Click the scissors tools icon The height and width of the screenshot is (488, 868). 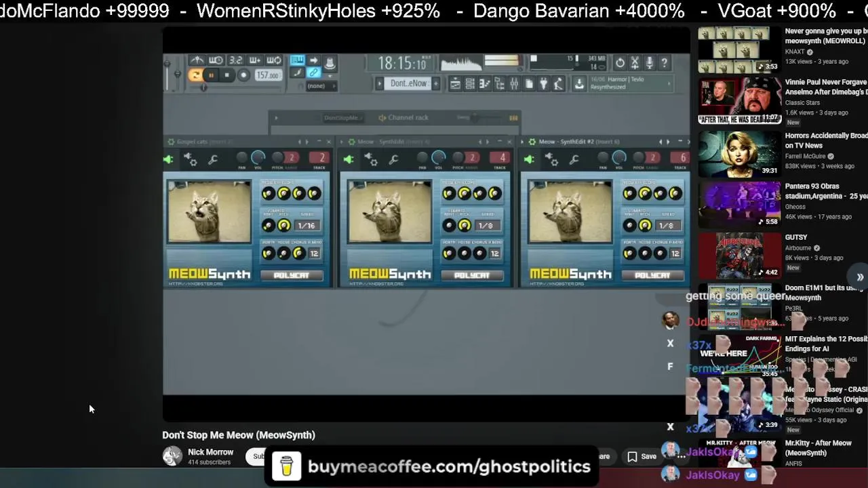pyautogui.click(x=635, y=63)
